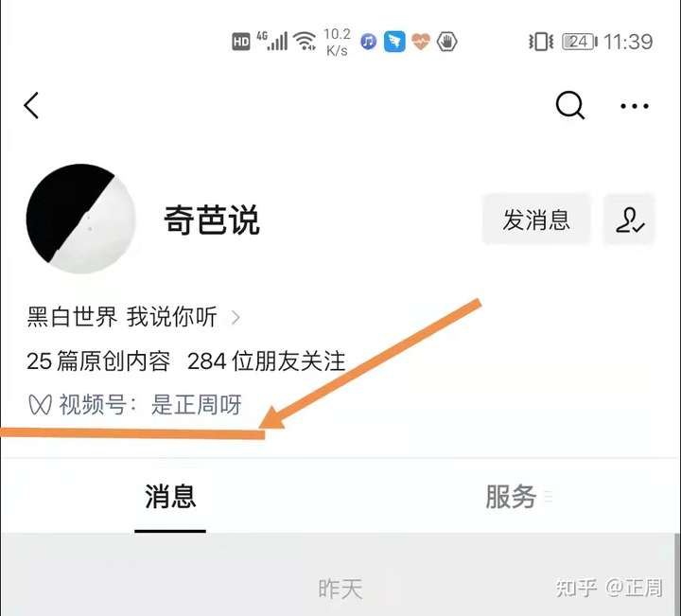This screenshot has height=616, width=681.
Task: Go back with the left arrow
Action: [x=31, y=106]
